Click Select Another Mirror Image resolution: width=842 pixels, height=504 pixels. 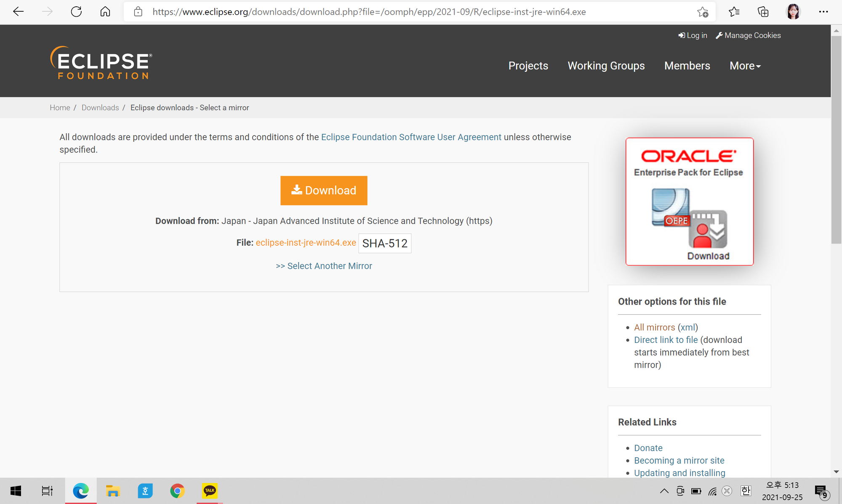tap(324, 266)
